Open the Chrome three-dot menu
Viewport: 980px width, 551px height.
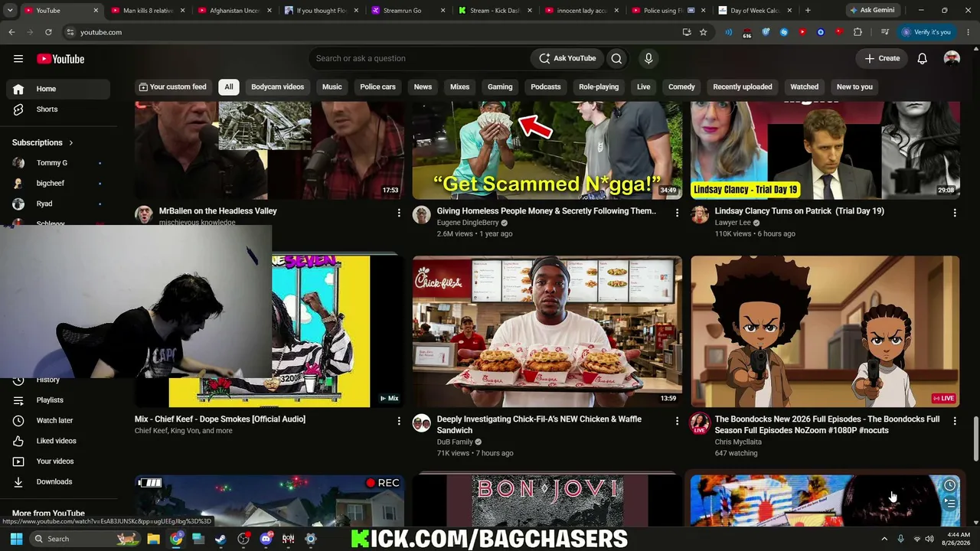pyautogui.click(x=967, y=32)
